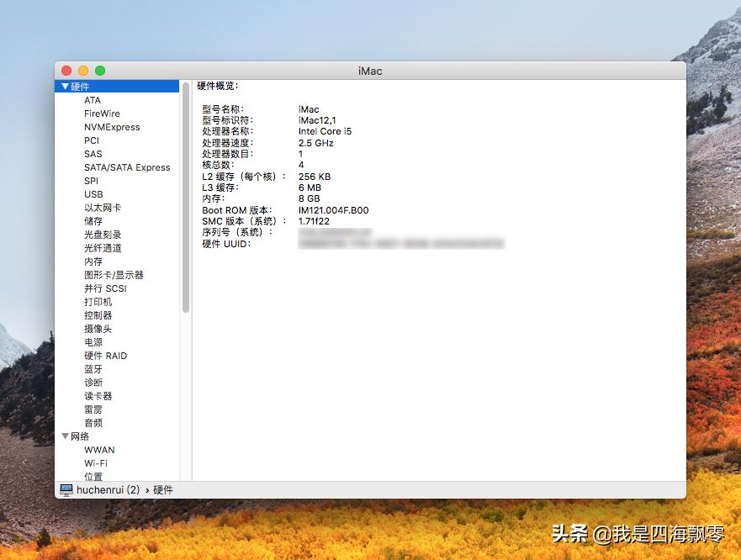Open the 音频 (Audio) section
741x560 pixels.
(x=93, y=422)
